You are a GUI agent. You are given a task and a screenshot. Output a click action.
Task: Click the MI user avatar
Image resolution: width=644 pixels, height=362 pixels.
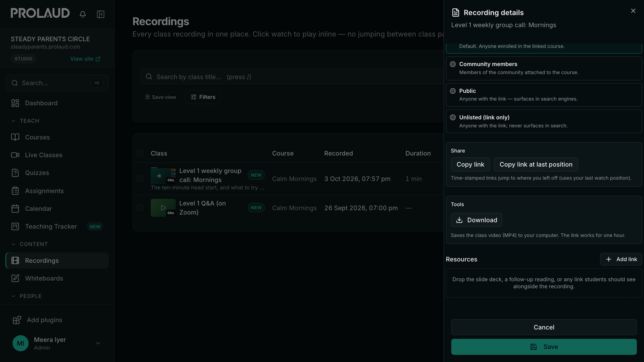(21, 343)
